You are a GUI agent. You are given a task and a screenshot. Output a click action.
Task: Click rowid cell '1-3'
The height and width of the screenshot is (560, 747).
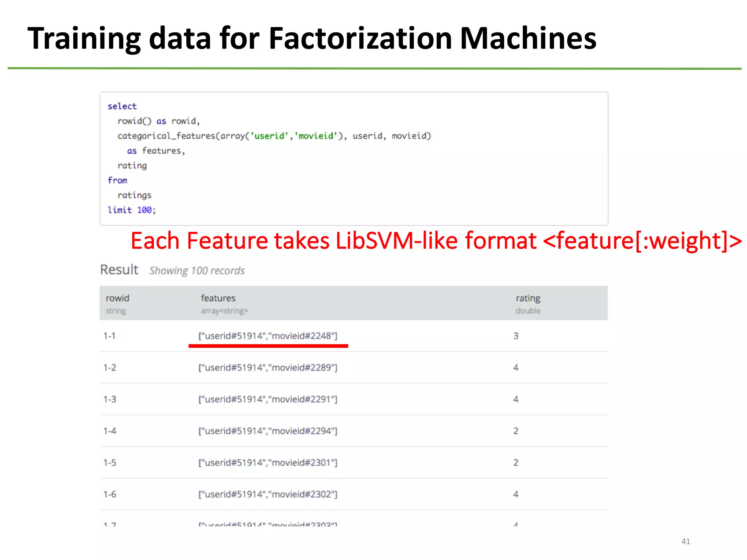click(110, 399)
